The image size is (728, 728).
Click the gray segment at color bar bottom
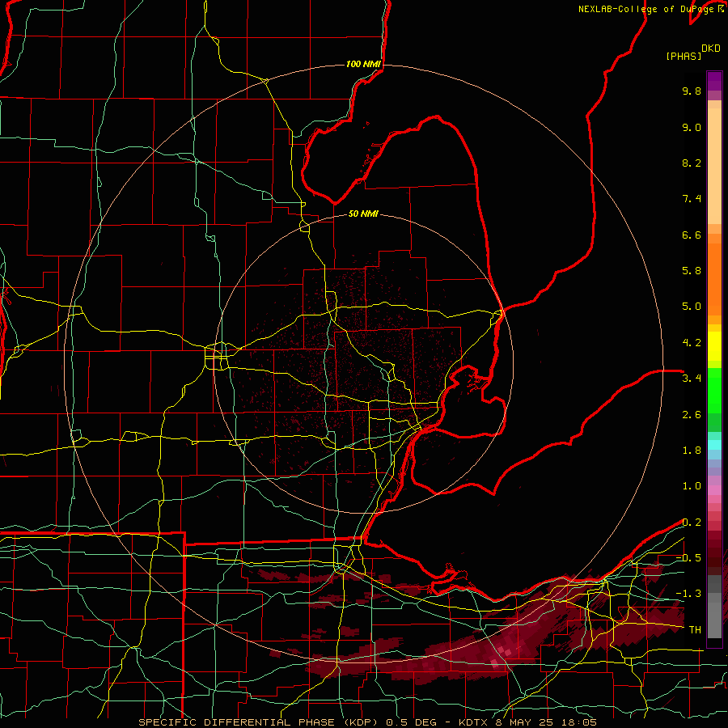point(714,617)
